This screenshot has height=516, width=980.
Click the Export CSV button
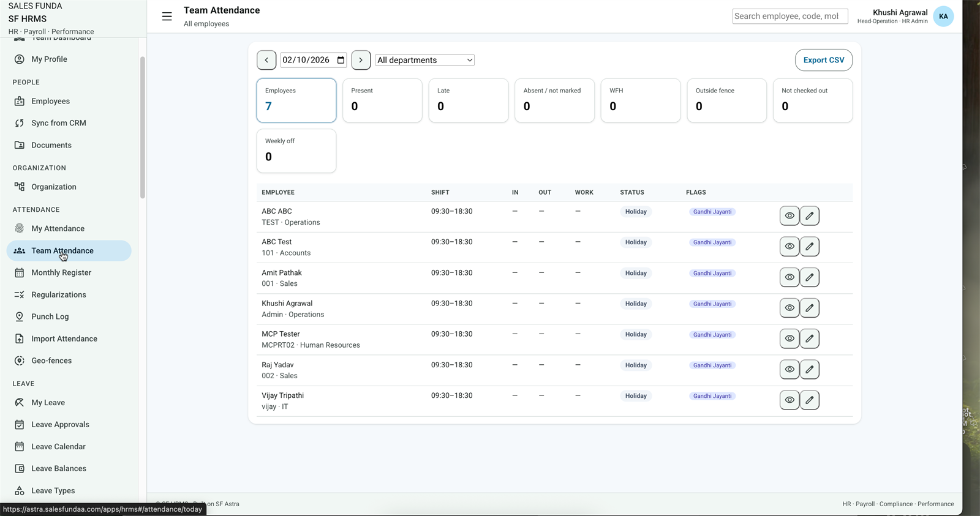pos(824,60)
